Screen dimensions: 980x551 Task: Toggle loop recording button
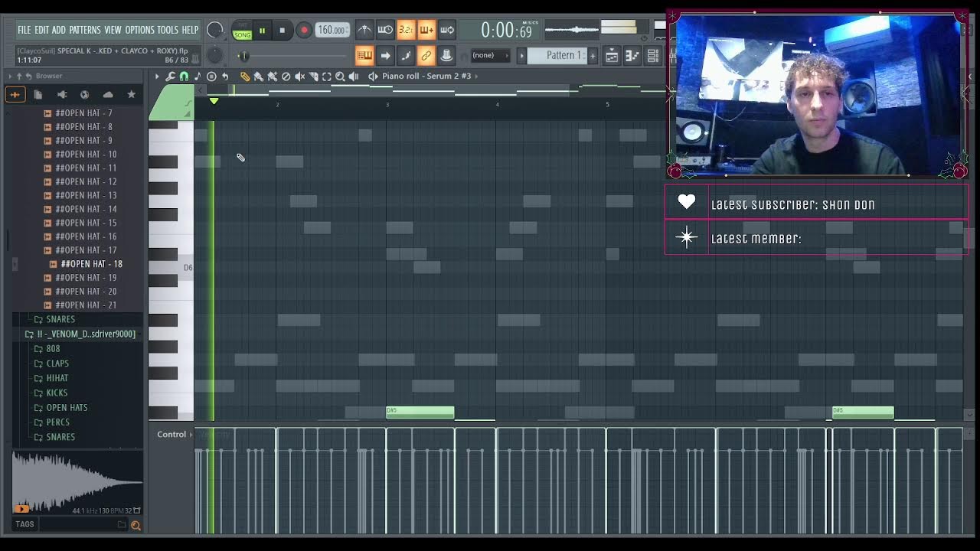tap(447, 30)
